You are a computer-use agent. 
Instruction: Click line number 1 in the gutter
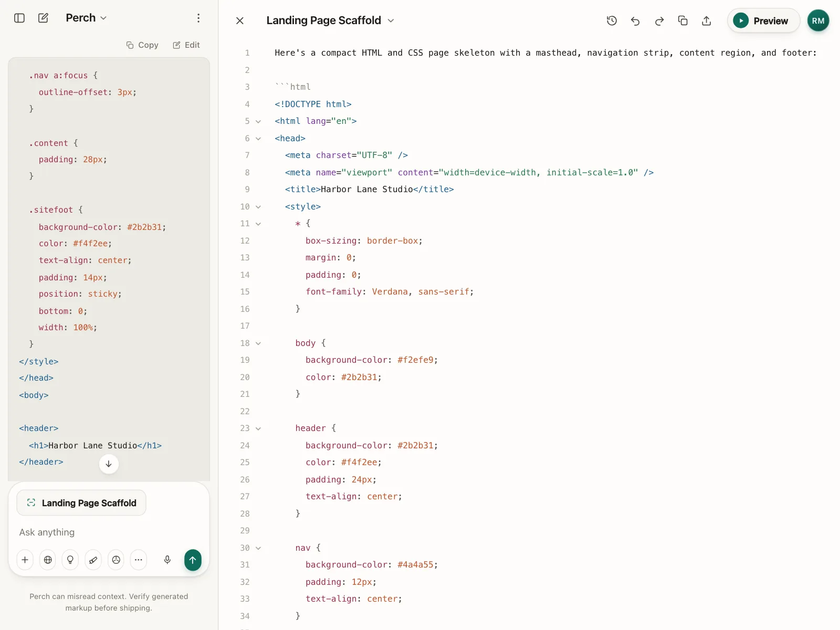pyautogui.click(x=247, y=53)
